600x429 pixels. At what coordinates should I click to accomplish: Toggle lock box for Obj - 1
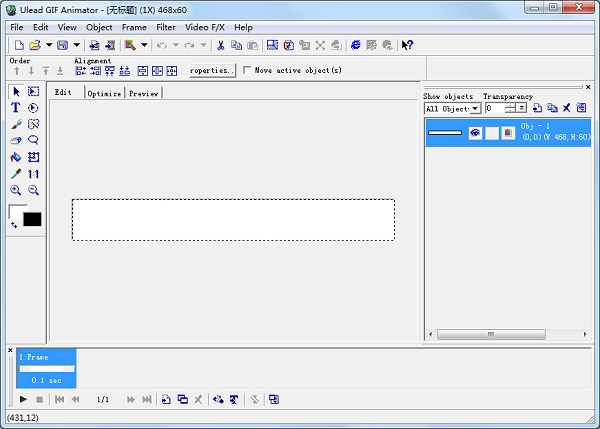tap(492, 133)
